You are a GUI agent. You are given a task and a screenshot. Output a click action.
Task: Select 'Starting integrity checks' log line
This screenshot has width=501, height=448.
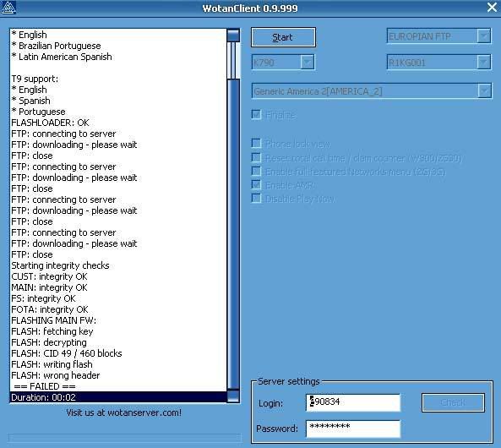coord(118,265)
